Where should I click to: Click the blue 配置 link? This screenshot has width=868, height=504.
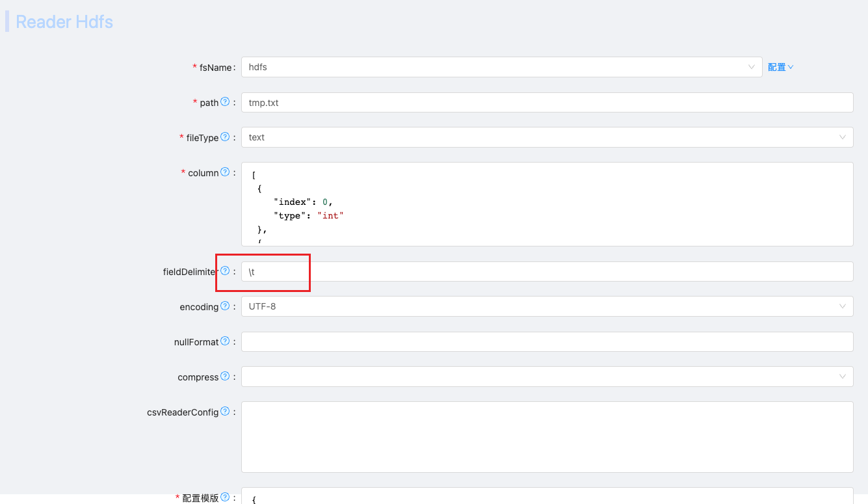776,66
